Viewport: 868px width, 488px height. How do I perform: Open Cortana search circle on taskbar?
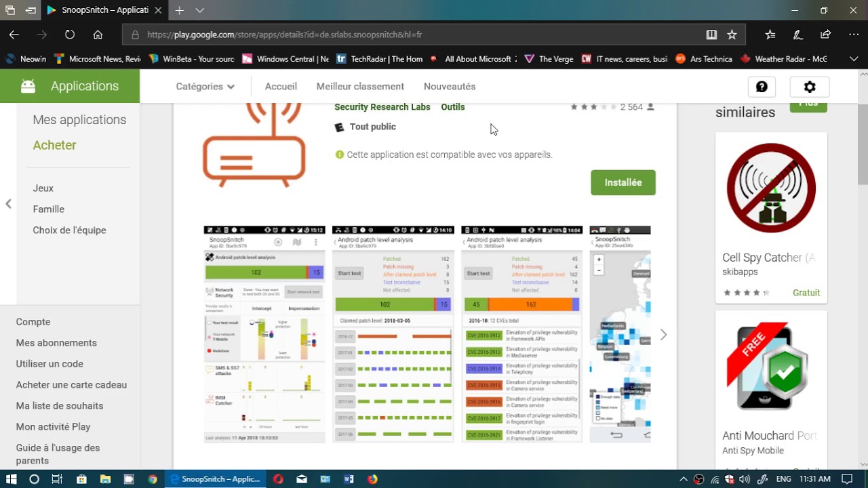[x=34, y=479]
